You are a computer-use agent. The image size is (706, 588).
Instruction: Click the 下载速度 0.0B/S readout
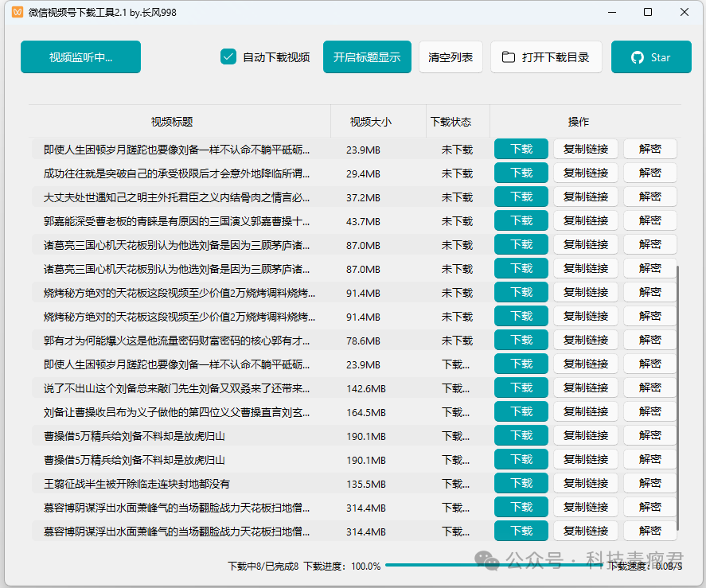click(x=645, y=567)
